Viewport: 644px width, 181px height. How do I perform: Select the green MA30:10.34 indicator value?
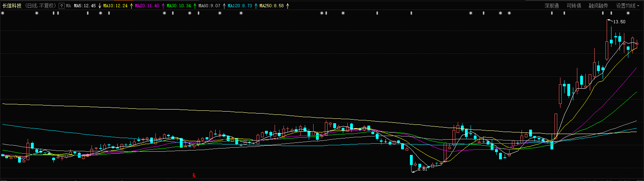179,6
